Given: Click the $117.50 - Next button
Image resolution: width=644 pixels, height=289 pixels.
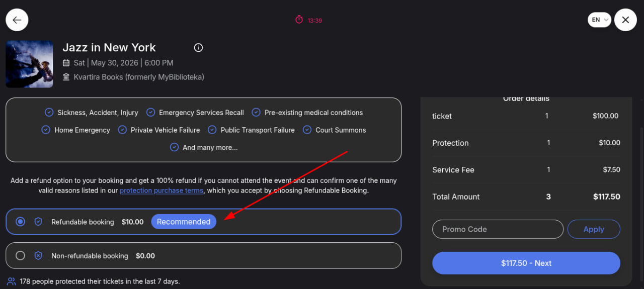Looking at the screenshot, I should [x=526, y=263].
